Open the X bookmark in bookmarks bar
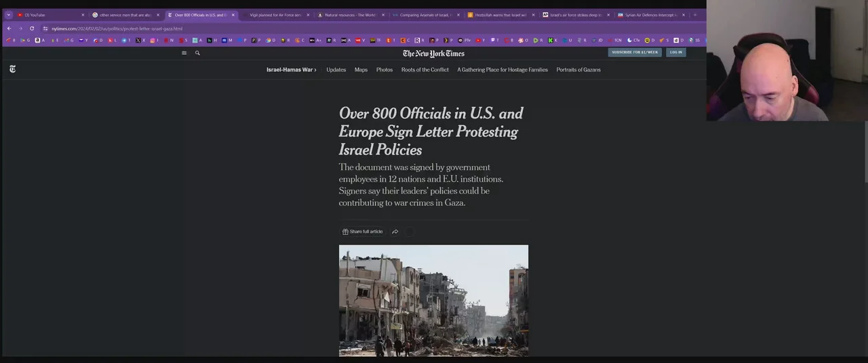 [x=140, y=40]
